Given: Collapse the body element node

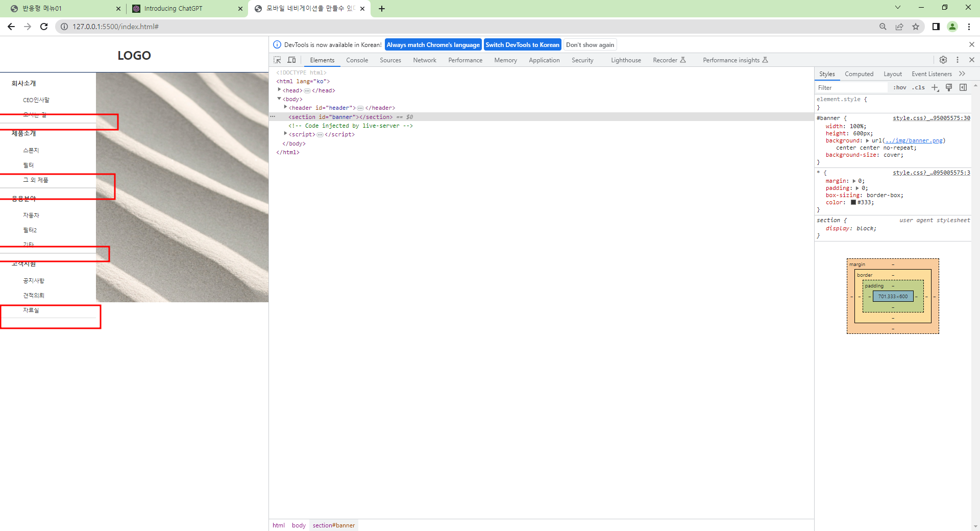Looking at the screenshot, I should (x=279, y=99).
